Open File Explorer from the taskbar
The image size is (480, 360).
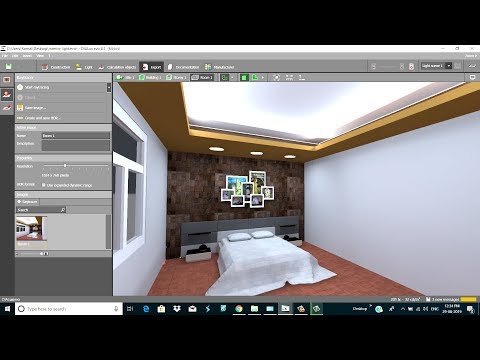point(254,309)
